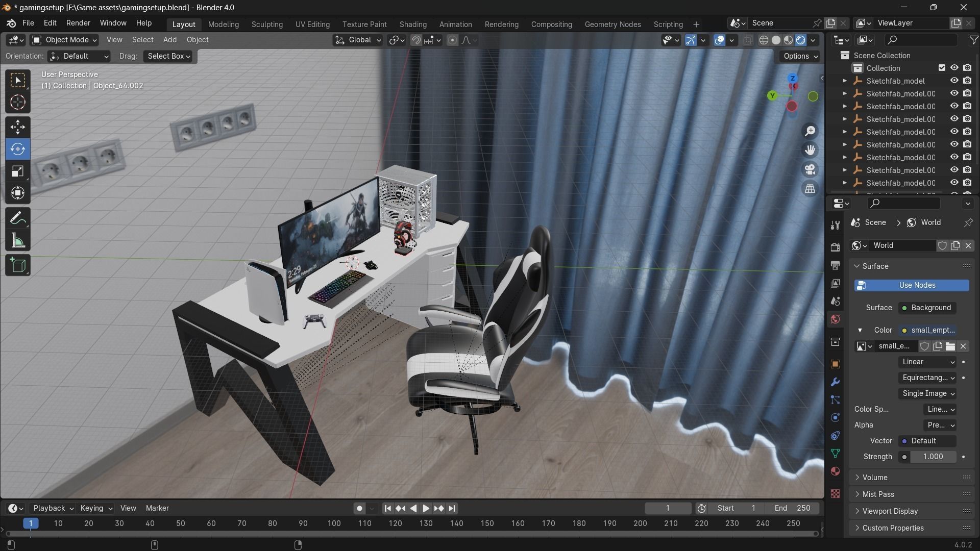The height and width of the screenshot is (551, 980).
Task: Open image file folder icon for small_e texture
Action: 950,346
